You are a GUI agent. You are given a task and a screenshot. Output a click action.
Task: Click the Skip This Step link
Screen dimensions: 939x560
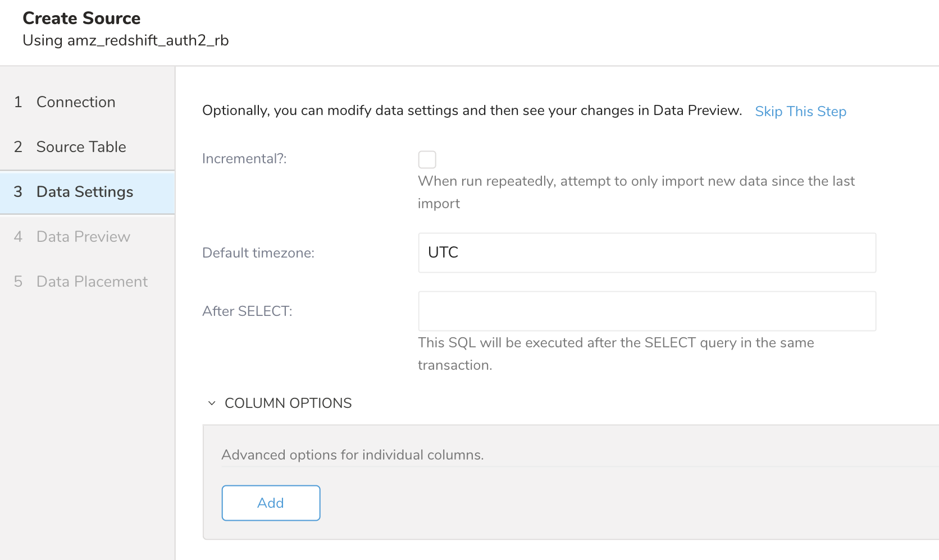click(x=800, y=111)
